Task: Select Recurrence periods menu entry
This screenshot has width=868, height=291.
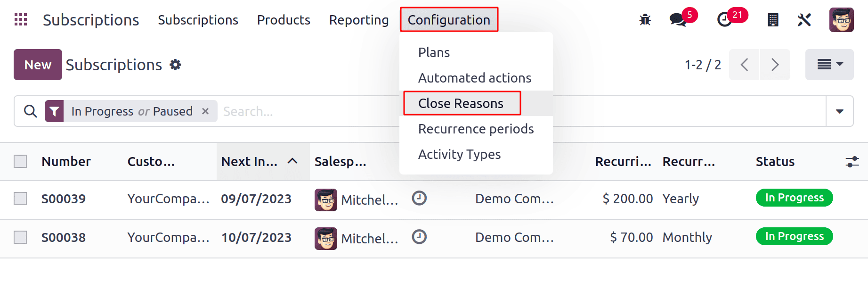Action: (476, 129)
